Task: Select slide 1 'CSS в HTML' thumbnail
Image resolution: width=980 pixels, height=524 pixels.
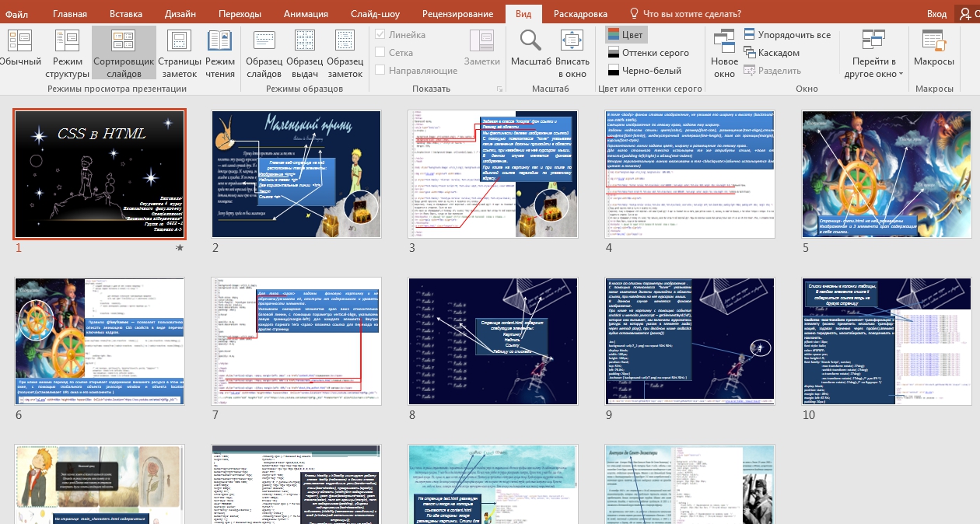Action: pyautogui.click(x=100, y=173)
